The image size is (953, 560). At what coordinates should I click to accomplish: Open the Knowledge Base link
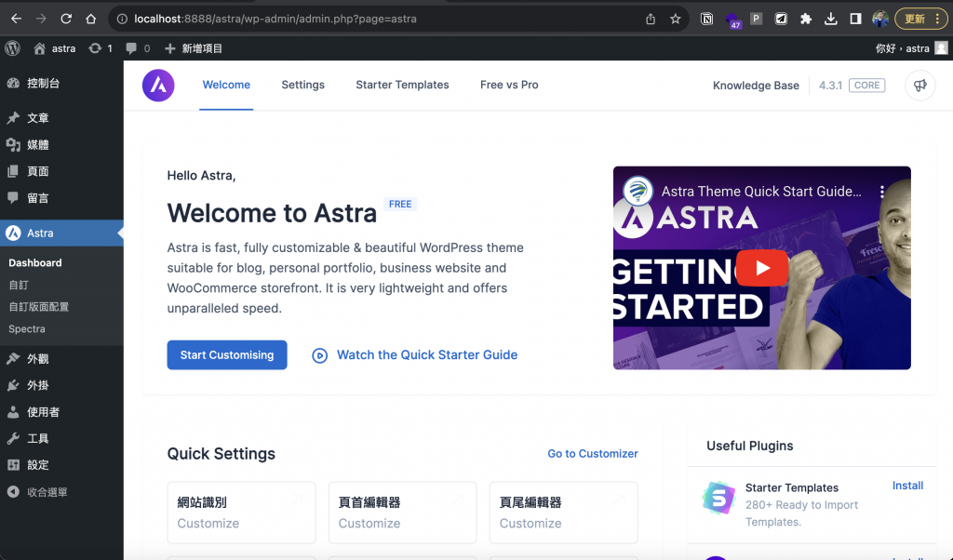point(756,86)
